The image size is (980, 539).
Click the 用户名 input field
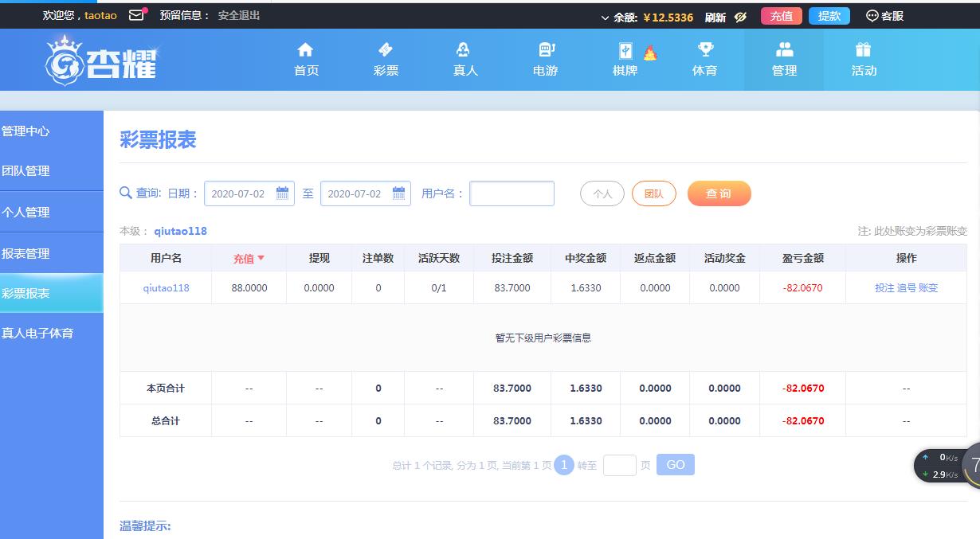point(512,193)
